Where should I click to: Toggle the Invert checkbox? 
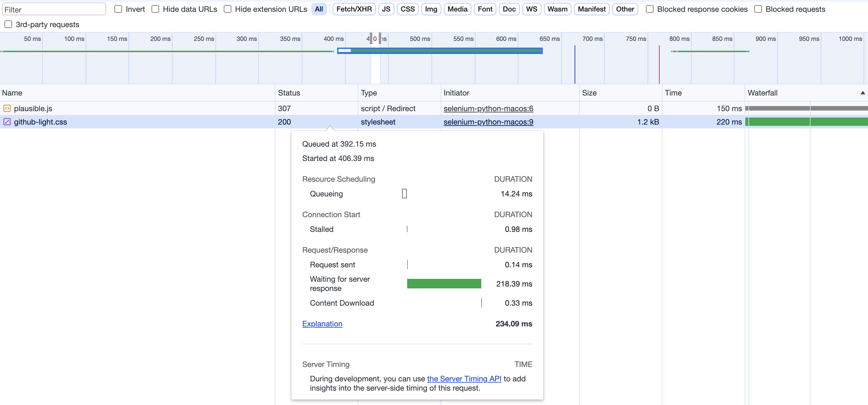[x=118, y=9]
